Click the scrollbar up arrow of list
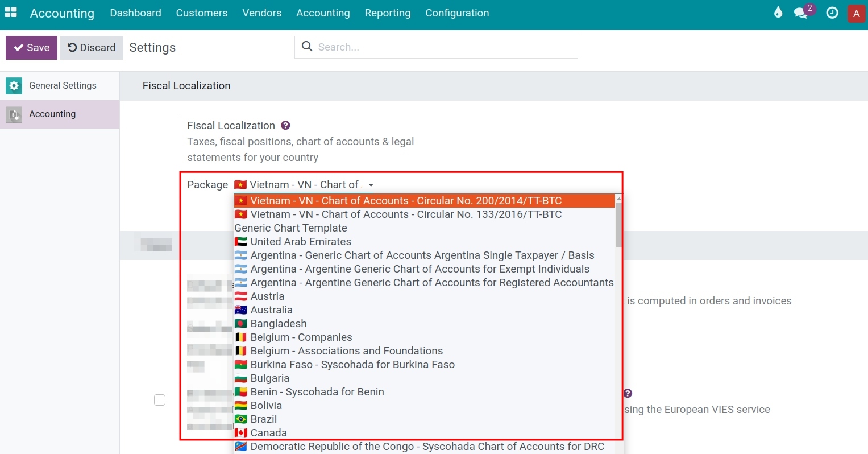868x454 pixels. point(619,199)
